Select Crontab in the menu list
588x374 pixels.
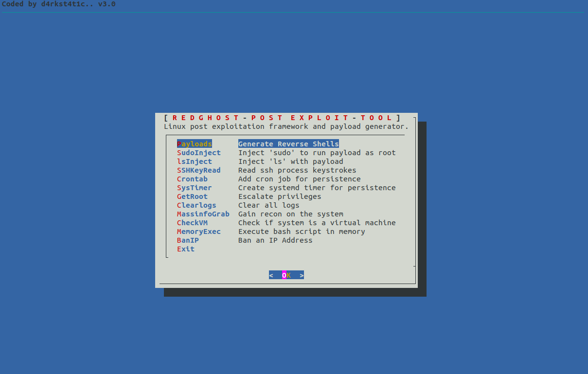(x=192, y=179)
